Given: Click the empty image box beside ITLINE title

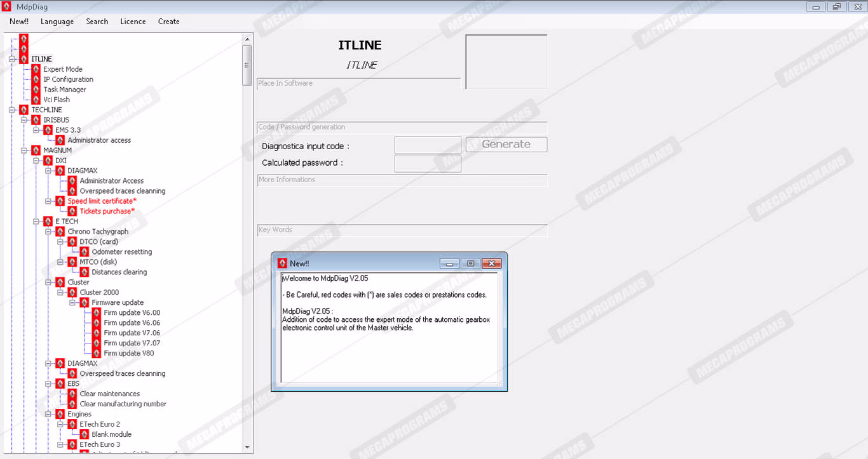Looking at the screenshot, I should tap(506, 62).
